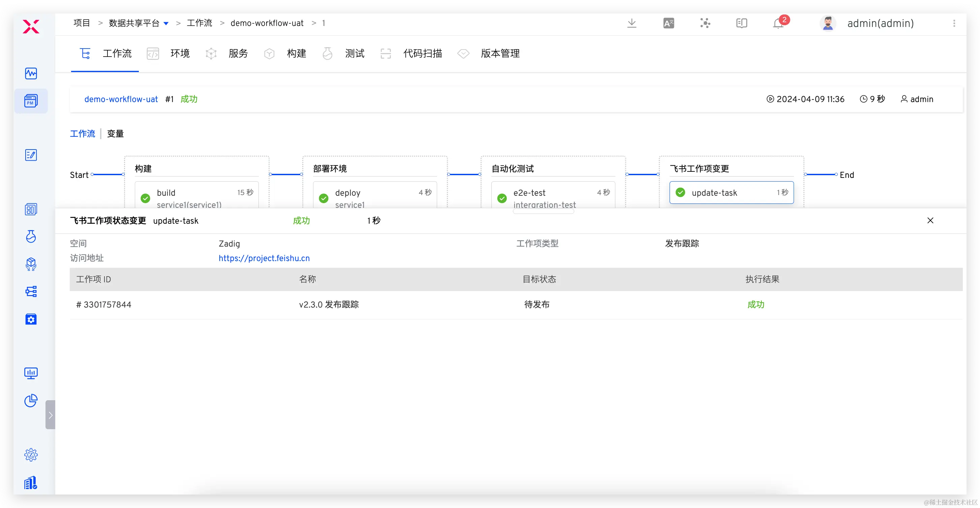Open the notification bell with badge
This screenshot has width=980, height=508.
tap(778, 23)
